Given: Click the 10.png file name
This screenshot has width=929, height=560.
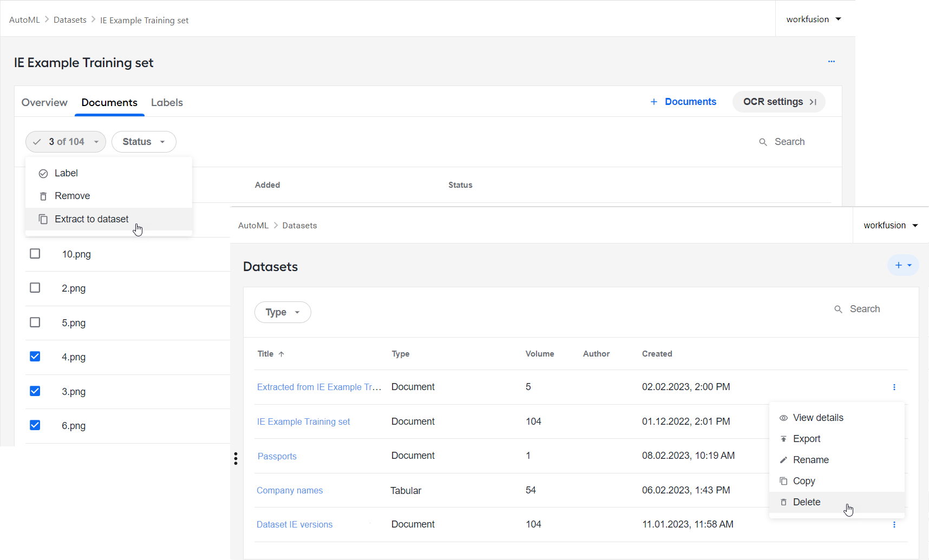Looking at the screenshot, I should (76, 254).
